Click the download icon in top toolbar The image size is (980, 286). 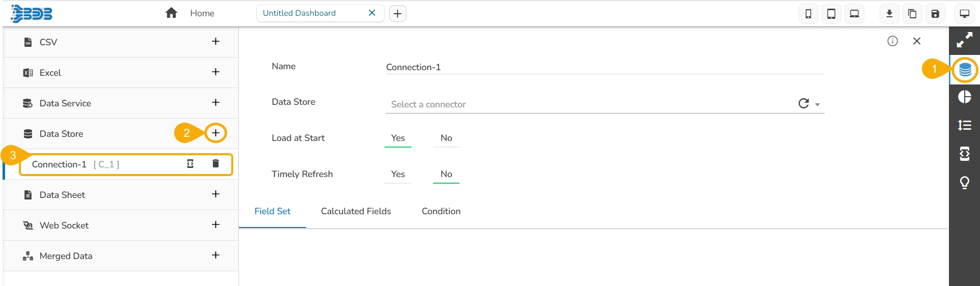(x=889, y=14)
